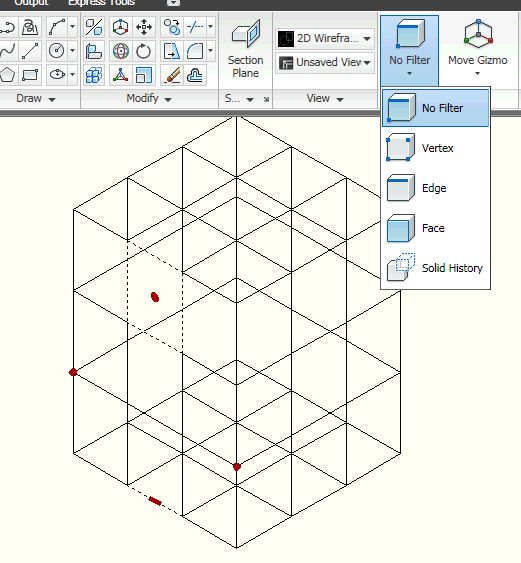
Task: Select the Fillet tool
Action: (x=195, y=51)
